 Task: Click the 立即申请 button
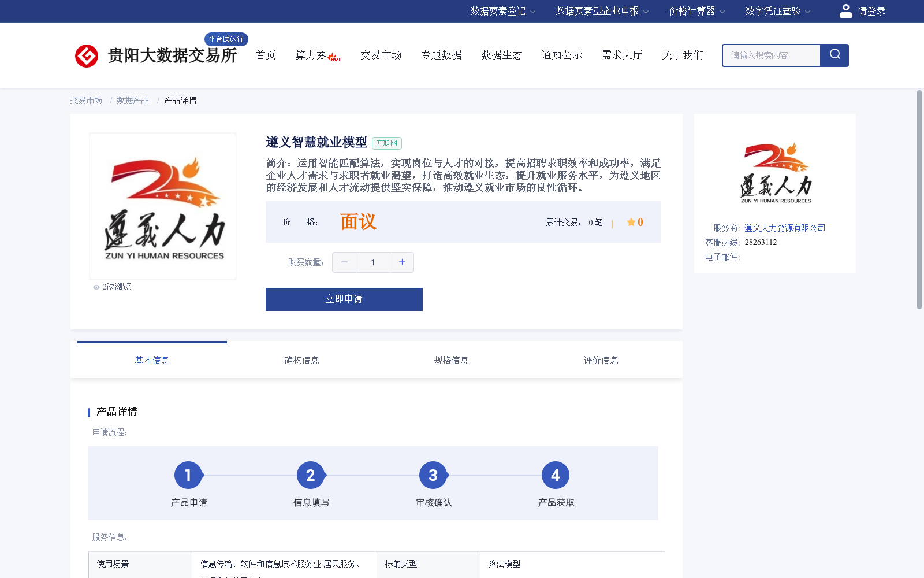[344, 299]
